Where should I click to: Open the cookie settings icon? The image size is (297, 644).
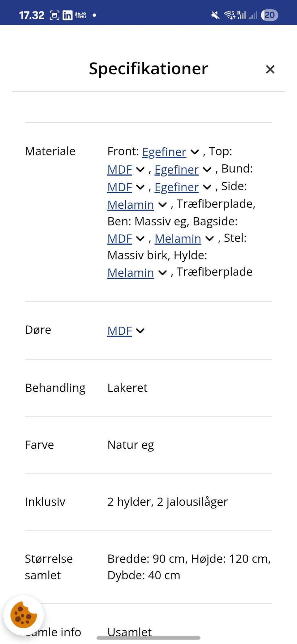point(24,615)
